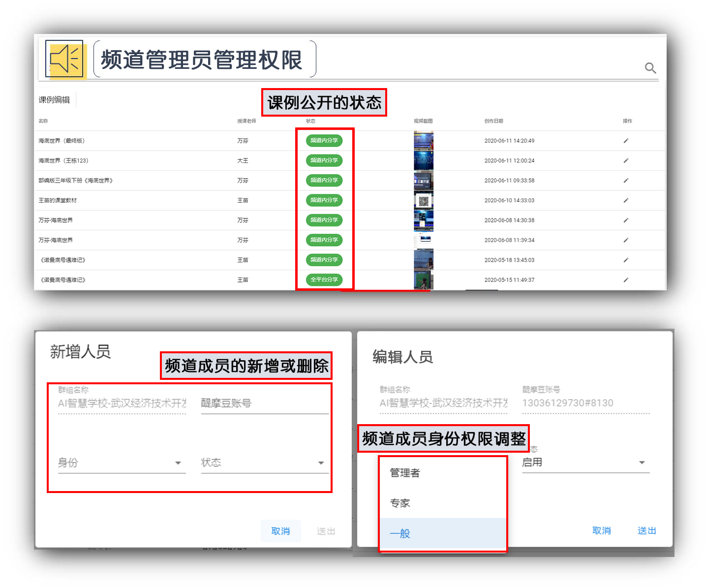Click 送出 in the 编辑人员 dialog

[x=646, y=531]
